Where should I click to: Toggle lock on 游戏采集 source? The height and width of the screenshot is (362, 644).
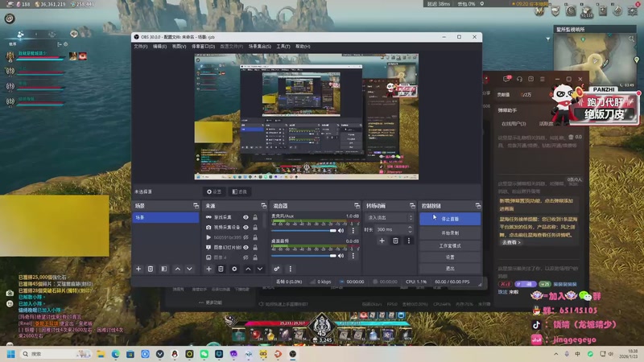coord(255,217)
